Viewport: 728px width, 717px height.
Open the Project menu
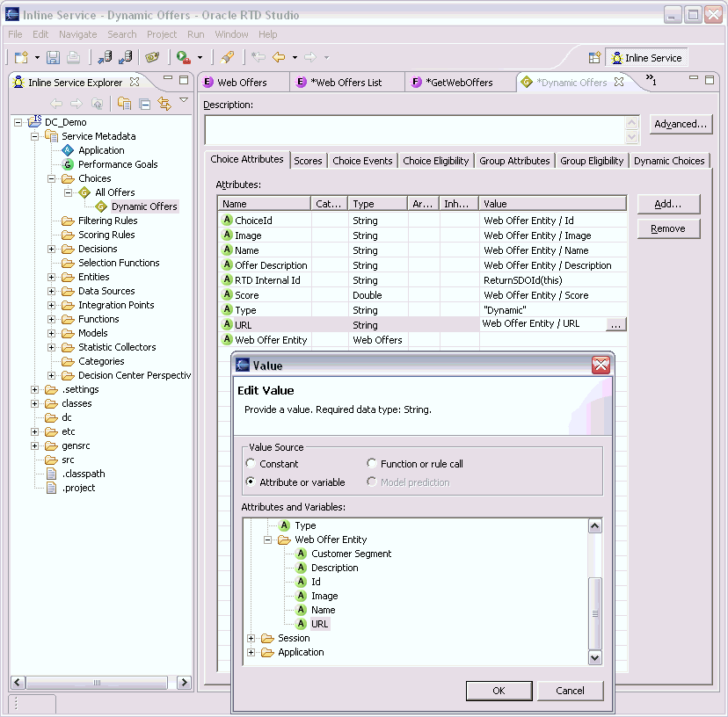162,34
